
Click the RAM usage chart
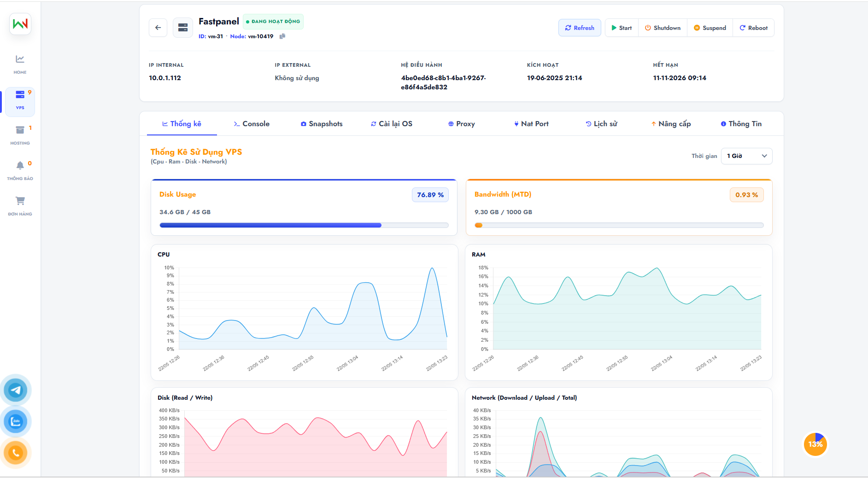(619, 313)
